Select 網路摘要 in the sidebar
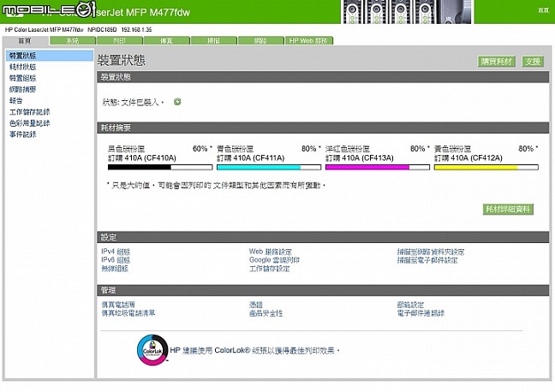 [x=22, y=90]
